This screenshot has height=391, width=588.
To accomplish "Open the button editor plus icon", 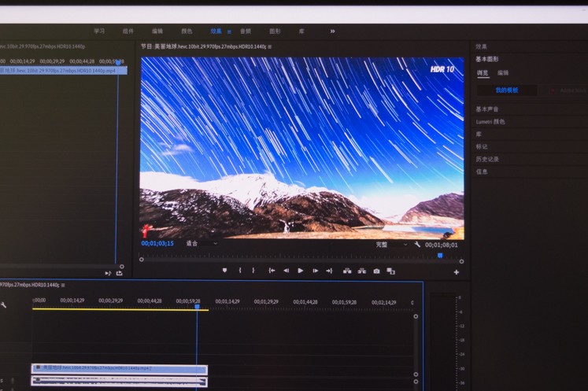I will (456, 272).
